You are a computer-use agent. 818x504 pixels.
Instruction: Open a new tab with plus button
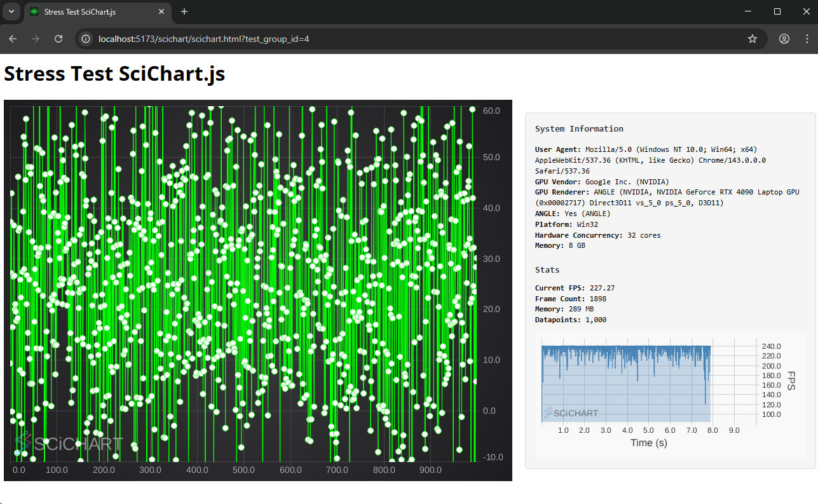(184, 11)
